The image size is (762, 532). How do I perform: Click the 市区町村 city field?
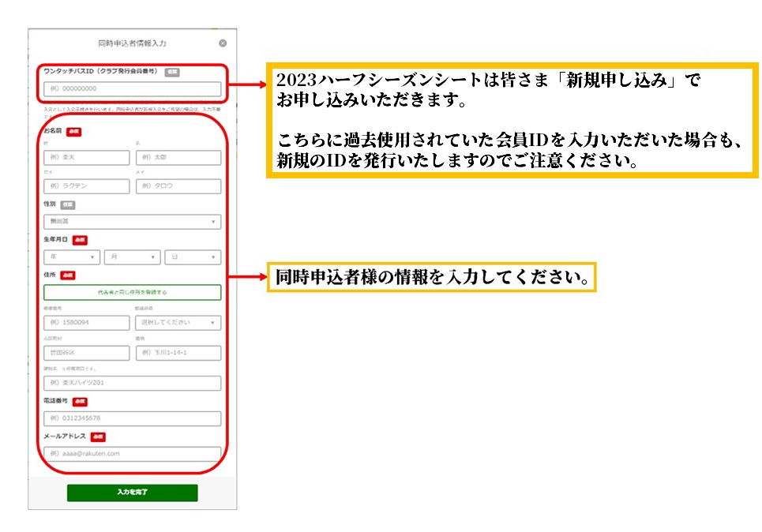pyautogui.click(x=87, y=353)
